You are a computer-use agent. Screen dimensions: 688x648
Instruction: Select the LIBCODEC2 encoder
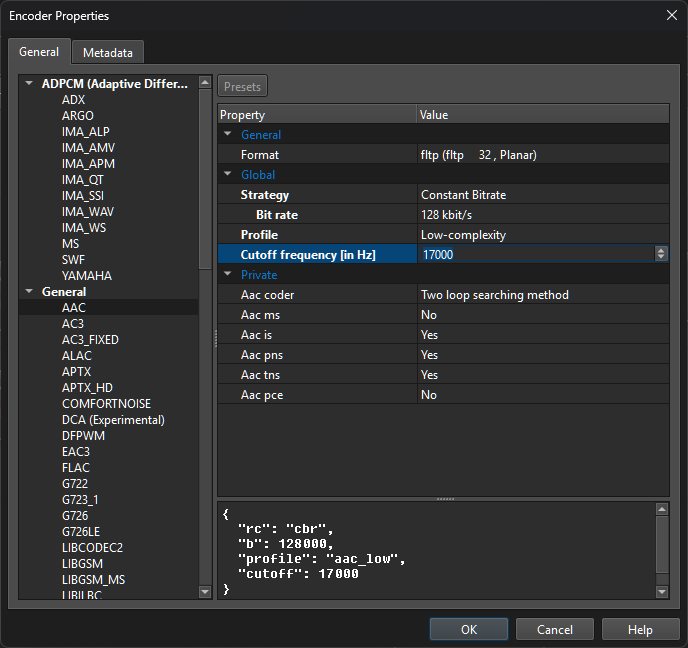(93, 548)
